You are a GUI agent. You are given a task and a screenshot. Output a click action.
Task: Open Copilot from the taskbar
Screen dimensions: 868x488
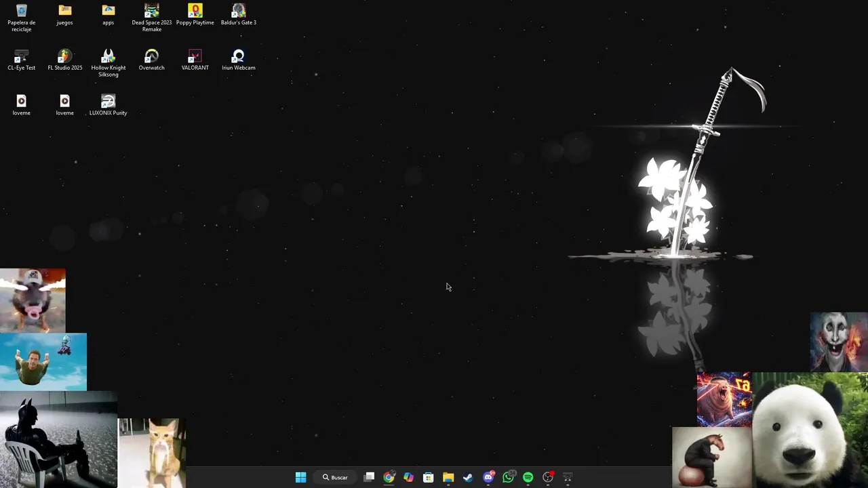tap(408, 478)
